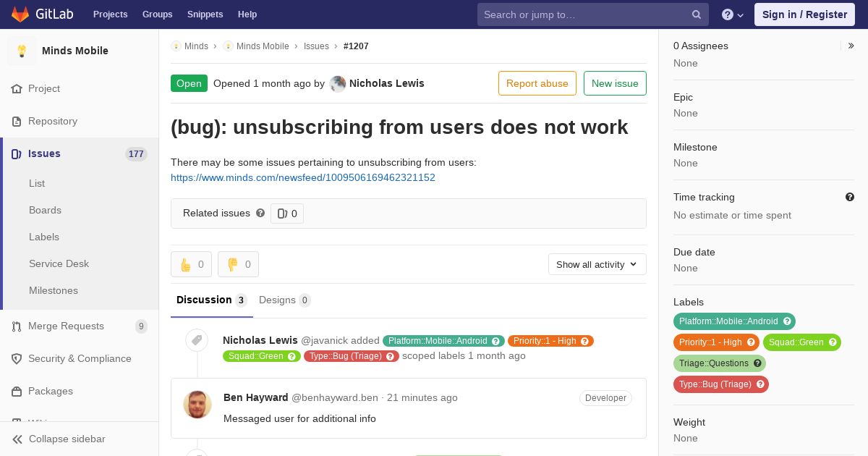
Task: Click the @benhayward.ben username link
Action: point(335,397)
